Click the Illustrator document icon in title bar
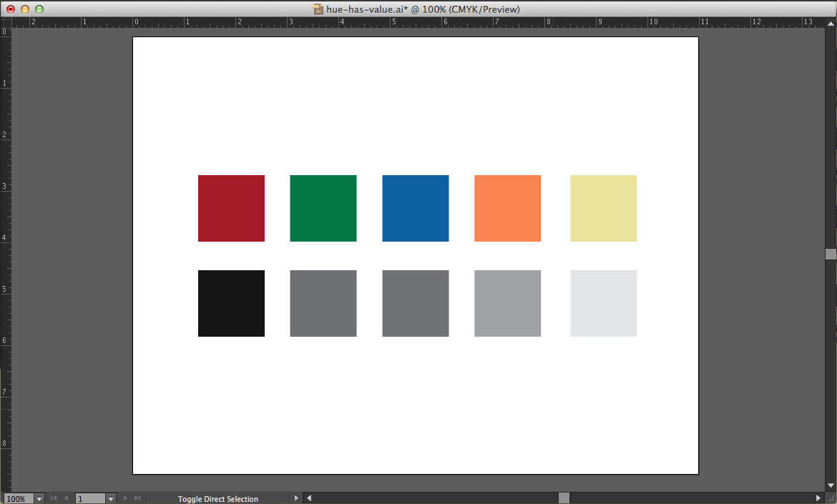This screenshot has height=504, width=837. (x=318, y=9)
